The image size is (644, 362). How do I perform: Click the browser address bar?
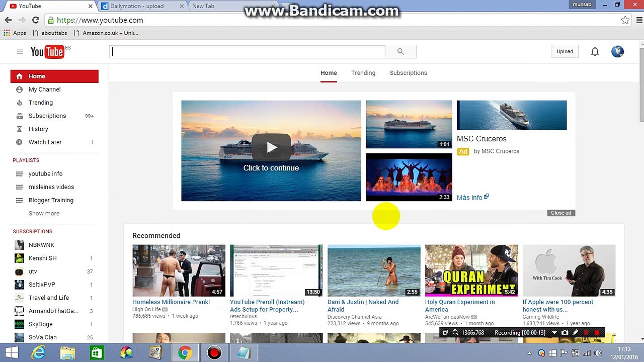(x=332, y=20)
